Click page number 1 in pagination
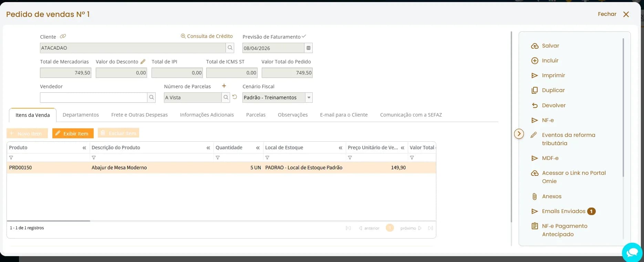The image size is (644, 262). pyautogui.click(x=390, y=228)
